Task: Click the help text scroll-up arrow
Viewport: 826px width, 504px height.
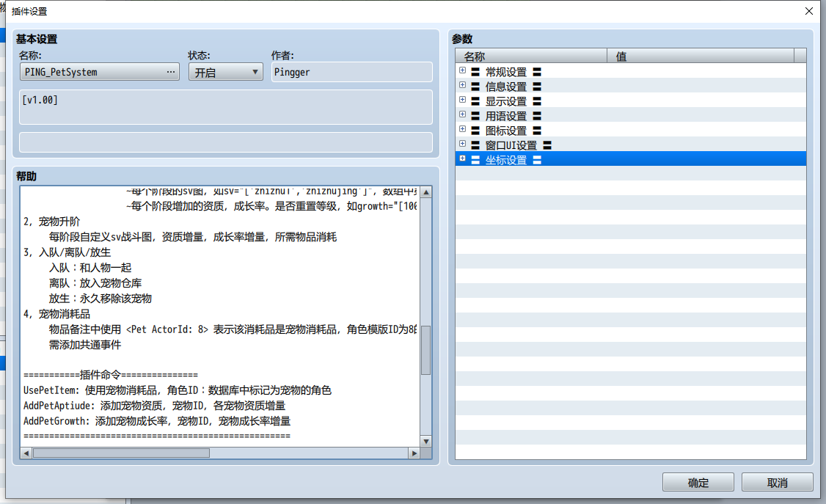Action: [x=426, y=192]
